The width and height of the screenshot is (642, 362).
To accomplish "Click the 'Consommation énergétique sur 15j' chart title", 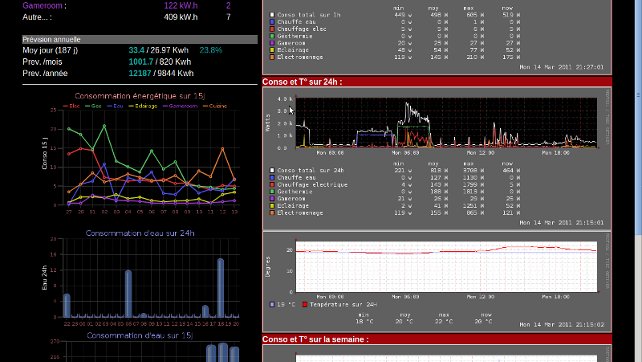I will pos(140,96).
